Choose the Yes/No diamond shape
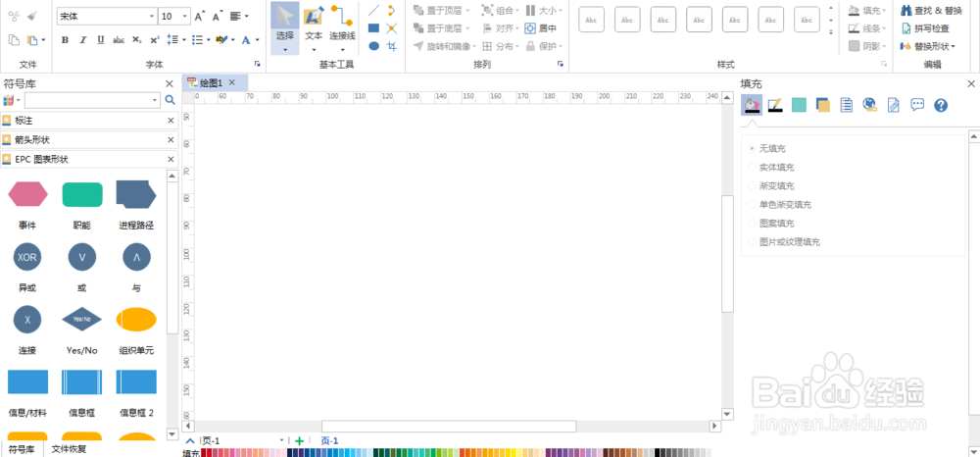980x457 pixels. point(81,319)
